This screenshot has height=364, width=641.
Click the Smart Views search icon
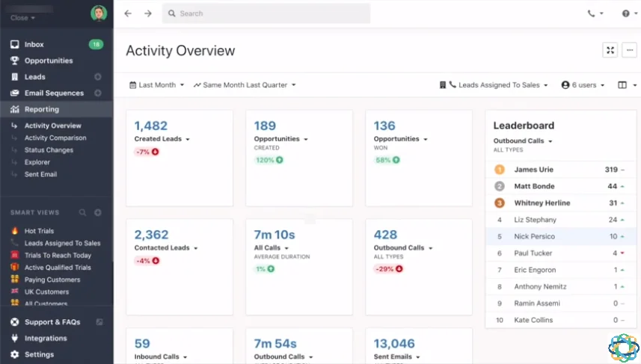(82, 212)
